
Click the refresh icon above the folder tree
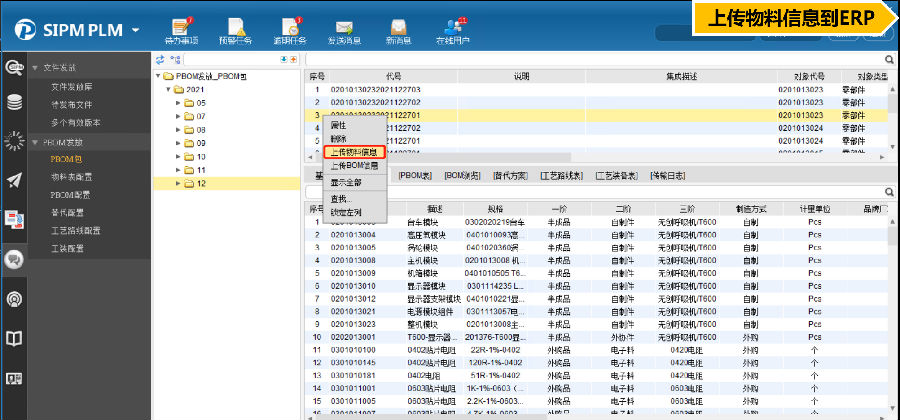(x=161, y=60)
